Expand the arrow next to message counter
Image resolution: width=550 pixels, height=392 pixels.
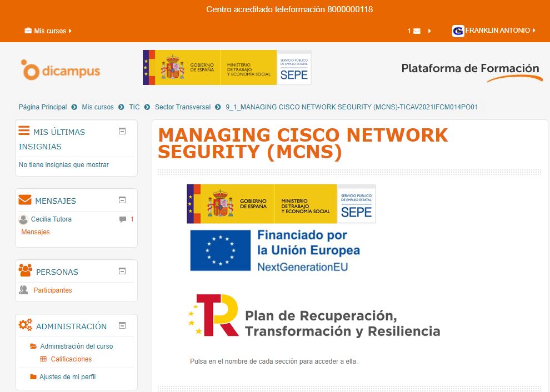tap(429, 31)
